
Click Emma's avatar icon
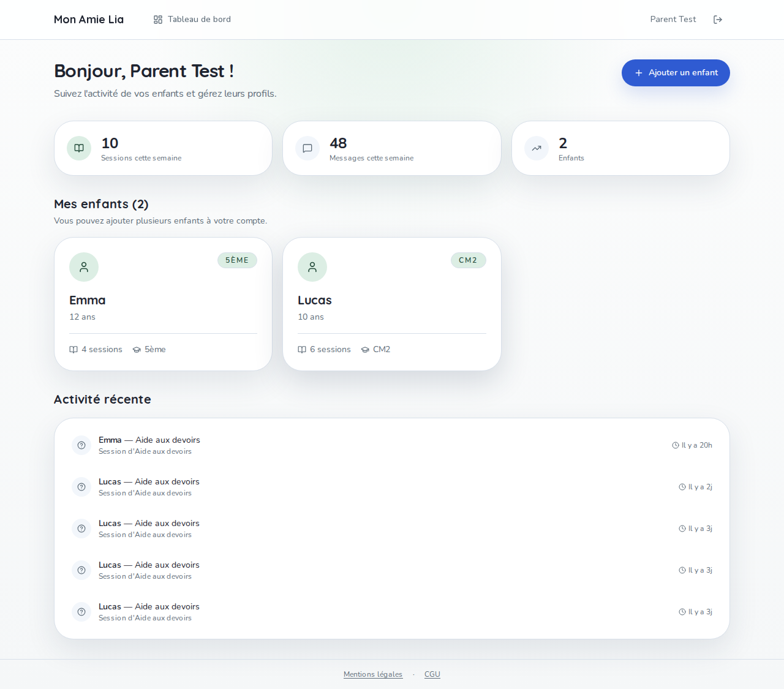pyautogui.click(x=84, y=267)
